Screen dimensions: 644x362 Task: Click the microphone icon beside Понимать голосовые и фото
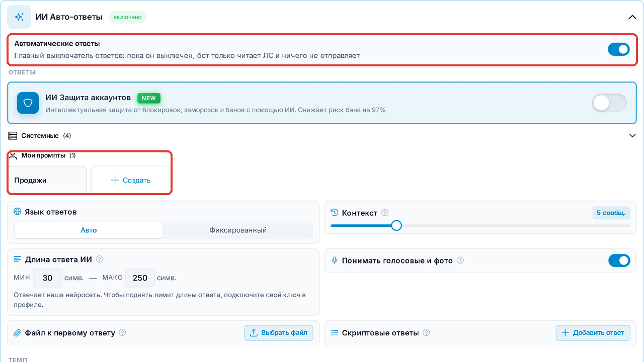pos(335,260)
